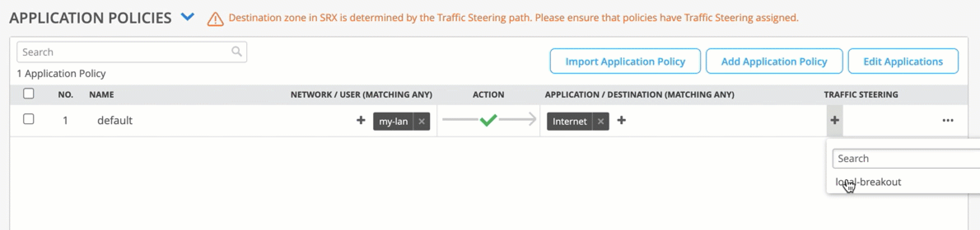
Task: Click the plus icon next to Internet tag
Action: 621,120
